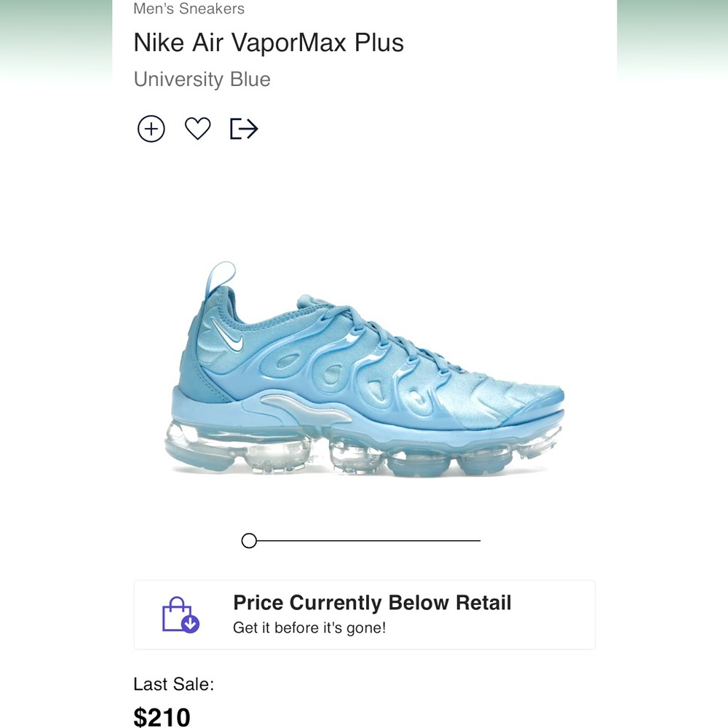728x728 pixels.
Task: Open the Nike Air VaporMax Plus title link
Action: (269, 43)
